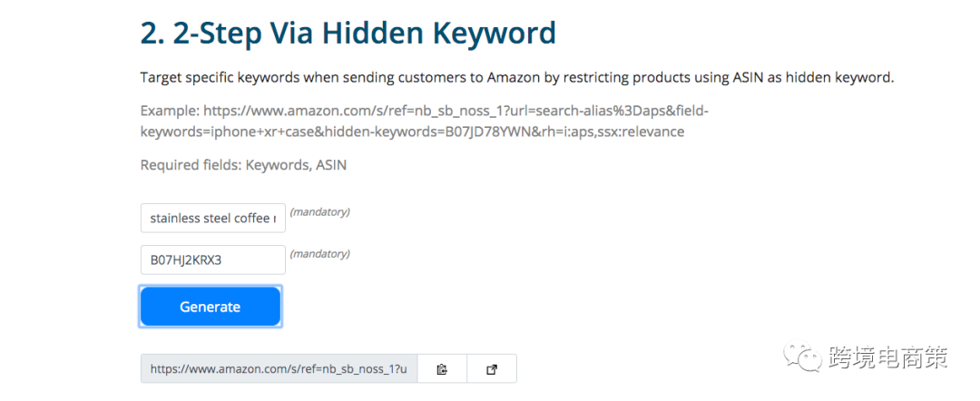Click the 'Required fields: Keywords, ASIN' text
This screenshot has height=401, width=980.
(243, 165)
